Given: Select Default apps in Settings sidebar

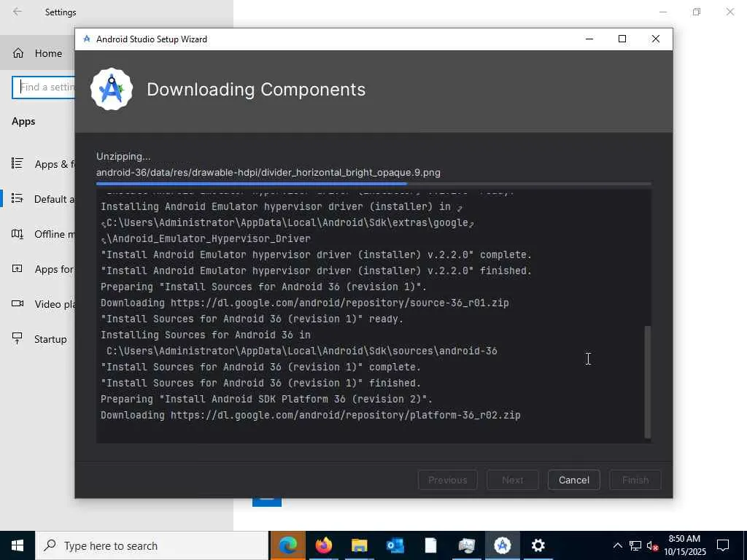Looking at the screenshot, I should (x=37, y=199).
